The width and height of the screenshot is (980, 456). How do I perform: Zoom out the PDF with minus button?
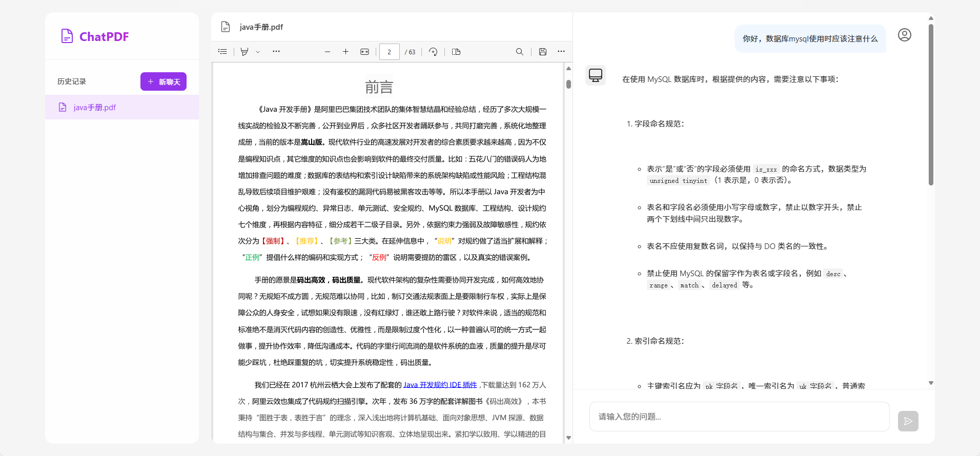click(328, 52)
